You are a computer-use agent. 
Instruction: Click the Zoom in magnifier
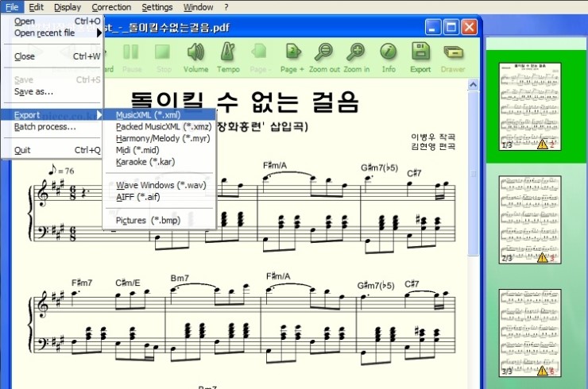click(x=356, y=58)
